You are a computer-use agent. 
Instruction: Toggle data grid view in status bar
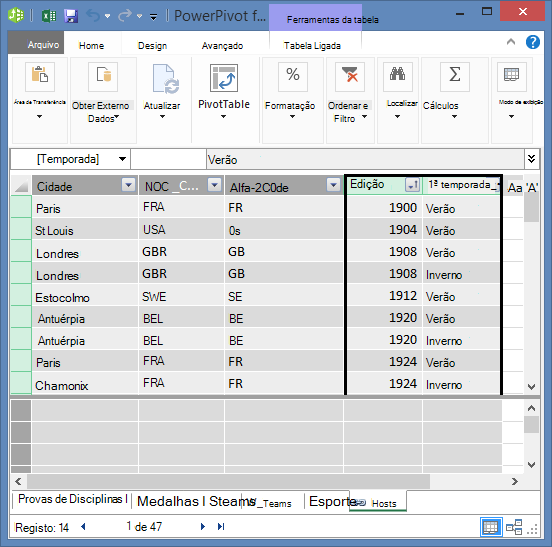pos(491,527)
